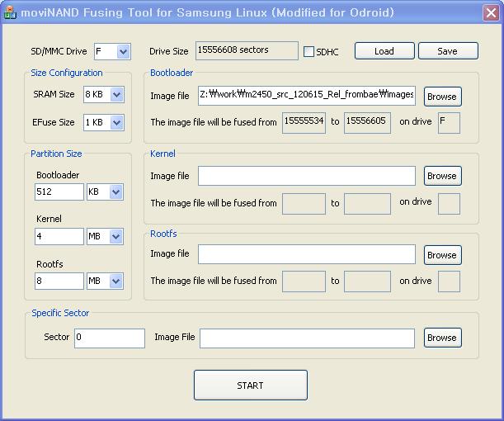Expand the EFuse Size dropdown
This screenshot has width=504, height=421.
116,122
